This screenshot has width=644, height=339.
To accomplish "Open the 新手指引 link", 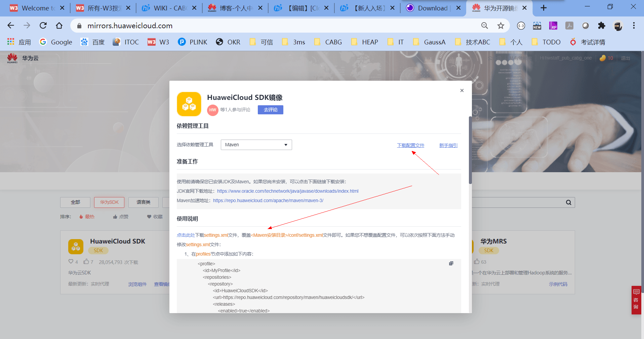I will click(x=448, y=145).
